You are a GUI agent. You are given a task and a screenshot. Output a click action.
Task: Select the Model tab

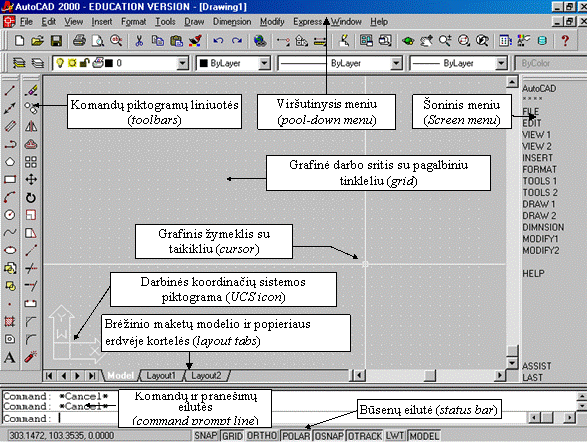point(121,375)
